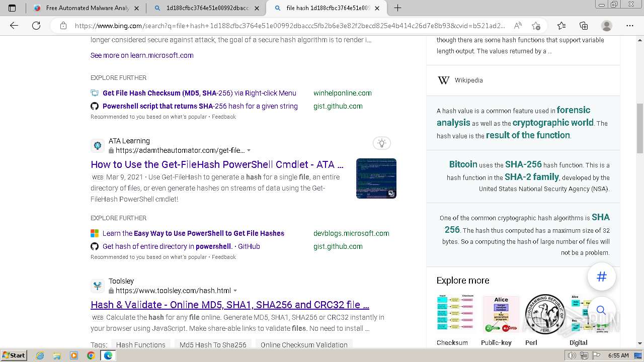Click the Wikipedia logo icon
644x362 pixels.
click(x=443, y=80)
